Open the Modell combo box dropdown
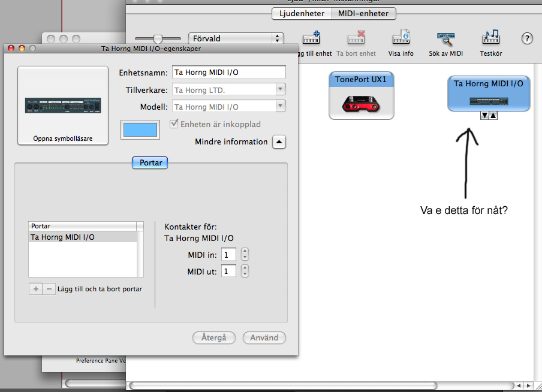Screen dimensions: 542x392 coord(281,105)
